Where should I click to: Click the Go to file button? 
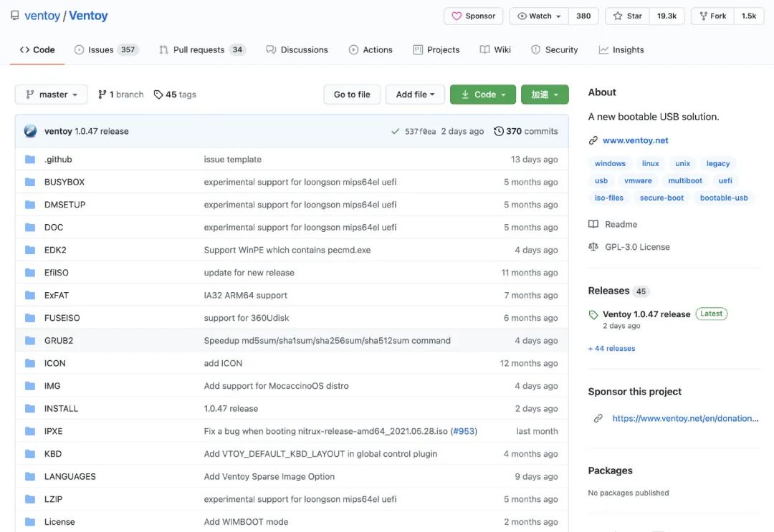tap(352, 95)
